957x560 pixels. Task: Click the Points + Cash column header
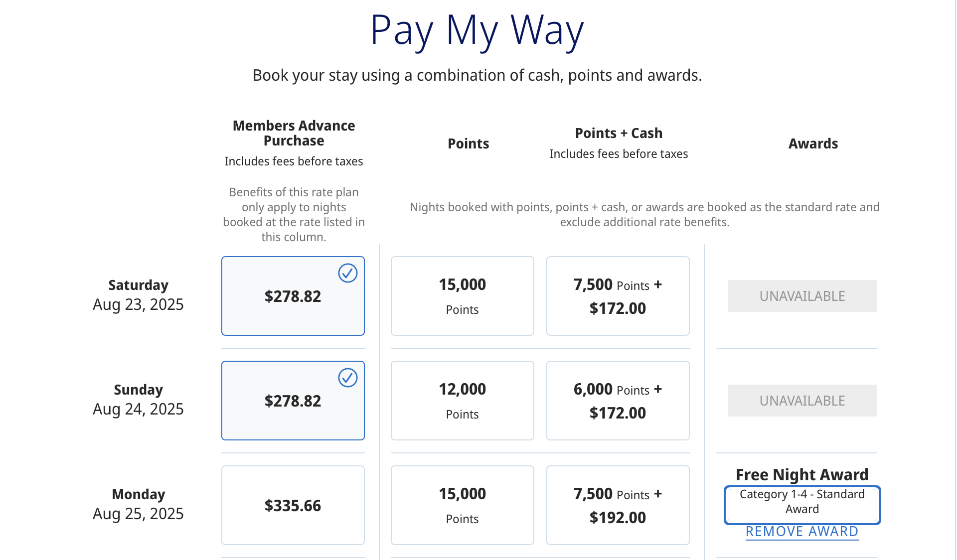click(x=619, y=133)
